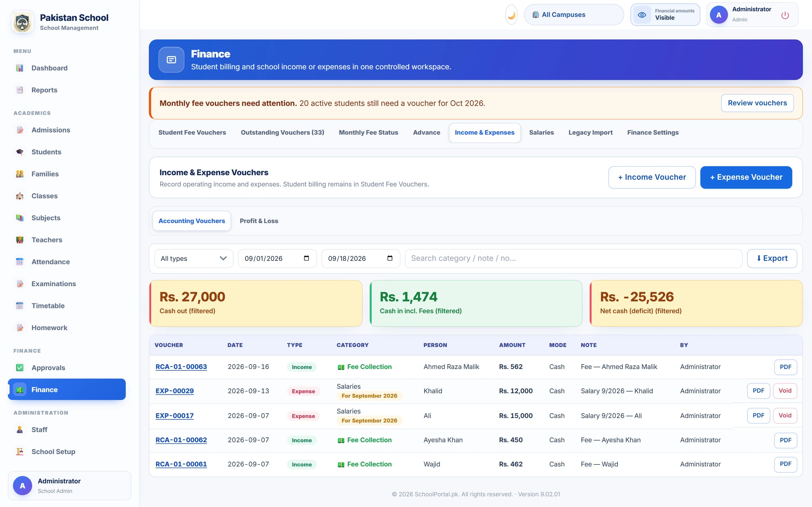Focus the search category/note field
This screenshot has width=812, height=507.
[x=573, y=258]
